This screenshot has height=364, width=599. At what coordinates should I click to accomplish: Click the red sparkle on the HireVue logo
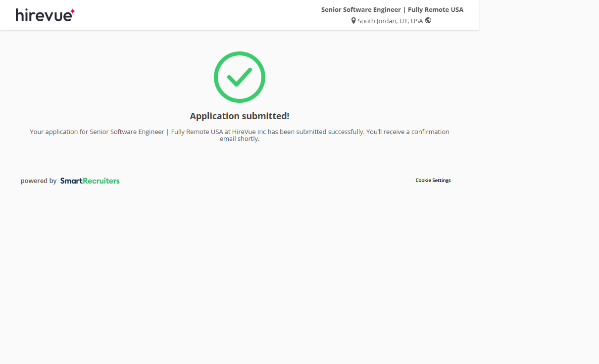(x=72, y=11)
